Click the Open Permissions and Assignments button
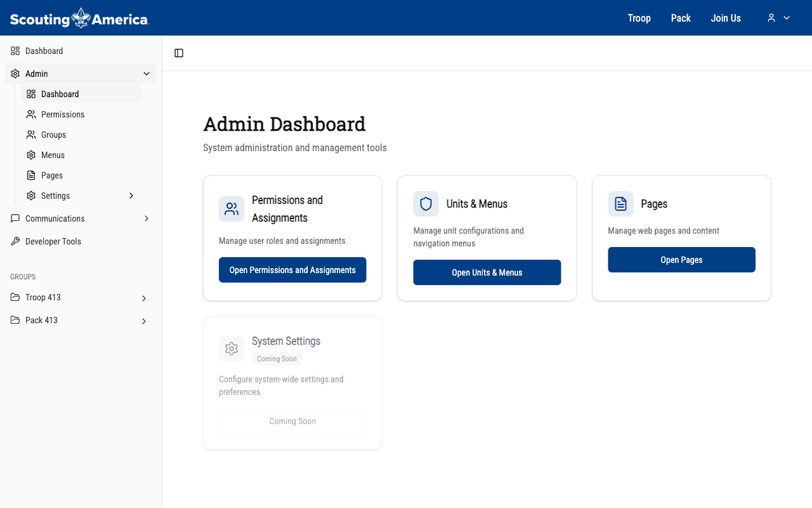 click(x=292, y=270)
